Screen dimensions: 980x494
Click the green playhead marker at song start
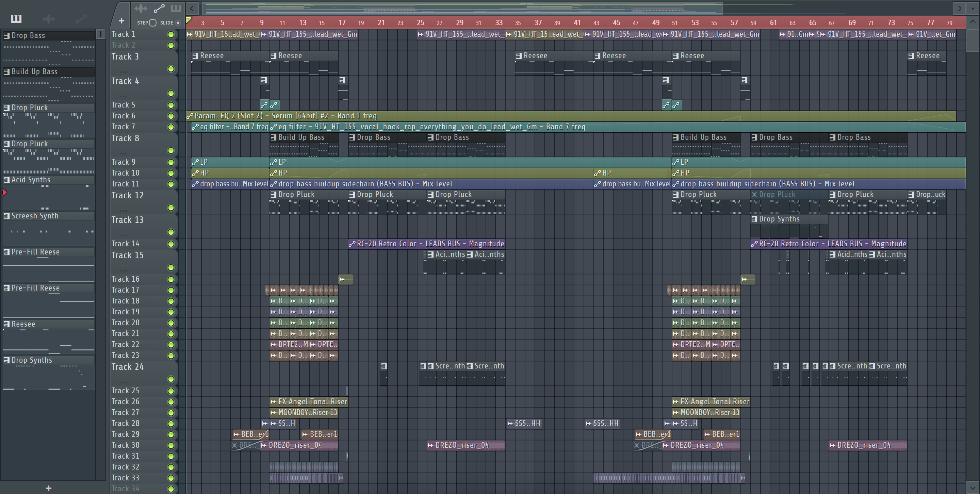(189, 20)
